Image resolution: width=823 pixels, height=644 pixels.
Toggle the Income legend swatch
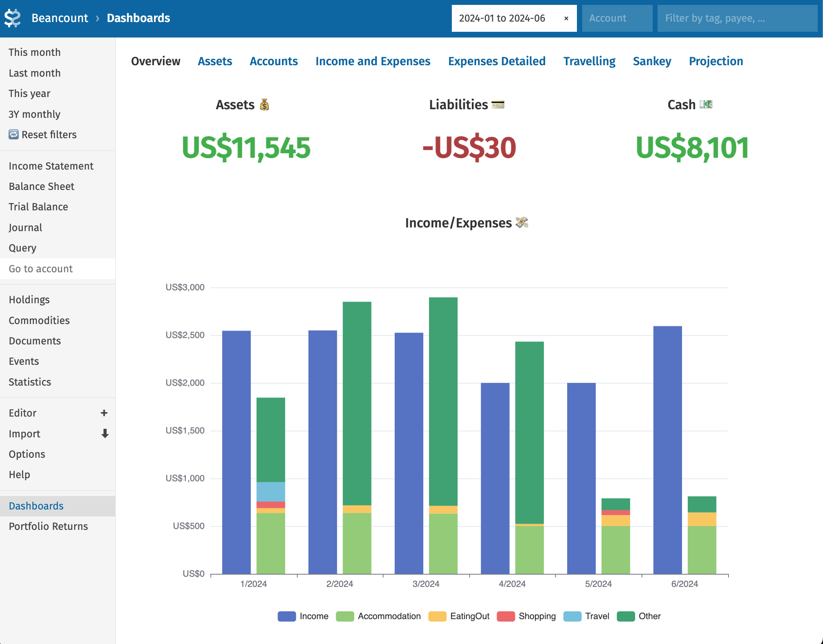coord(286,616)
